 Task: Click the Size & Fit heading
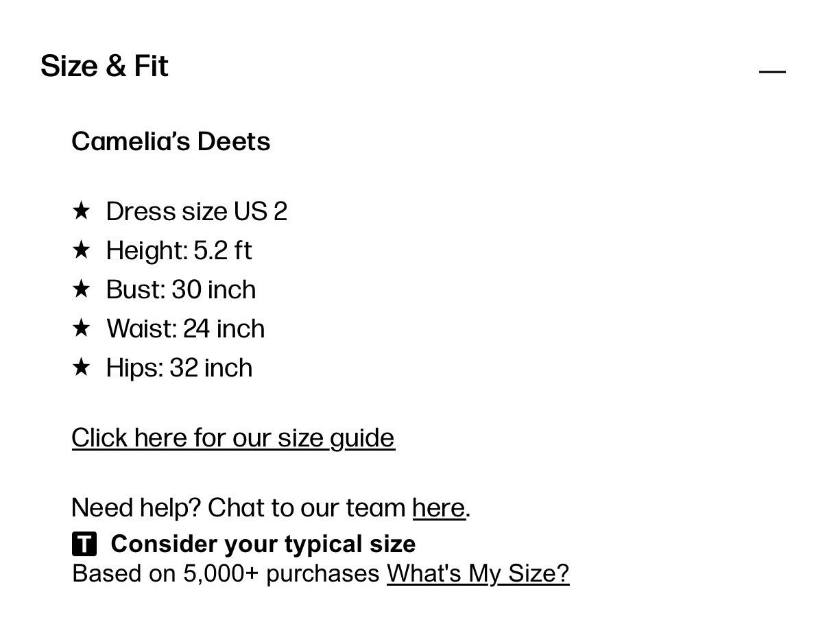click(x=104, y=67)
